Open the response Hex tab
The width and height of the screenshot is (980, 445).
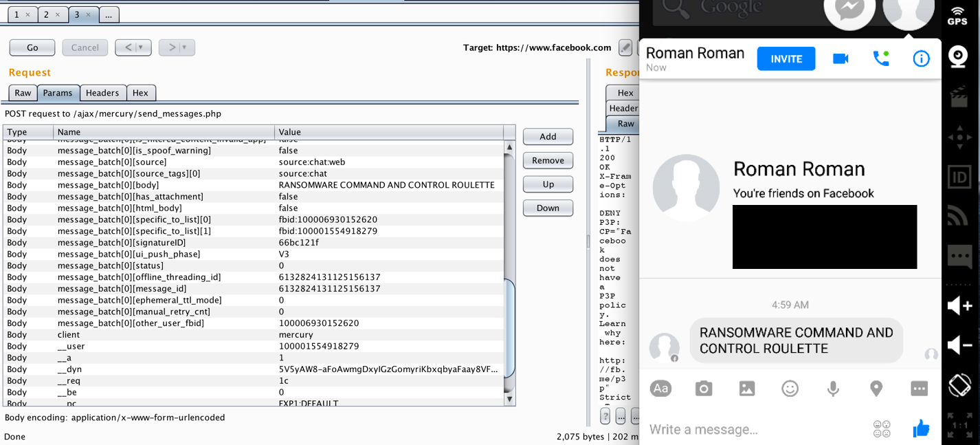[625, 93]
